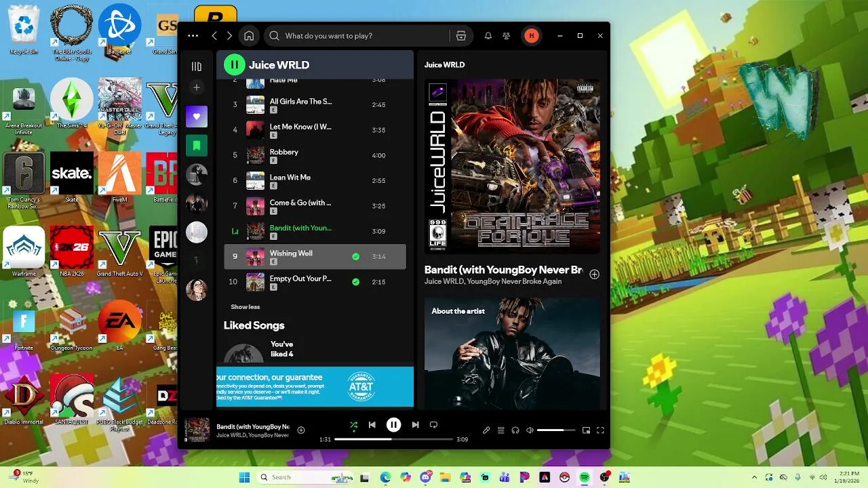Open Friend Activity icon
Image resolution: width=868 pixels, height=488 pixels.
tap(506, 36)
